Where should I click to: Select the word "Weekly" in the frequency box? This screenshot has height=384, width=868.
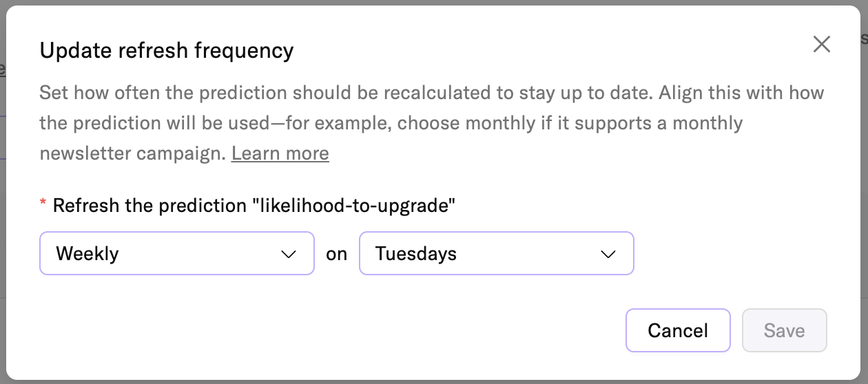87,254
